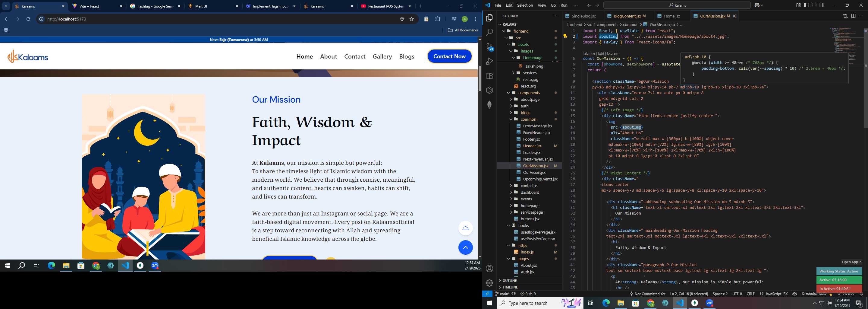868x309 pixels.
Task: Open Explorer Views and More Actions ellipsis
Action: [x=555, y=16]
